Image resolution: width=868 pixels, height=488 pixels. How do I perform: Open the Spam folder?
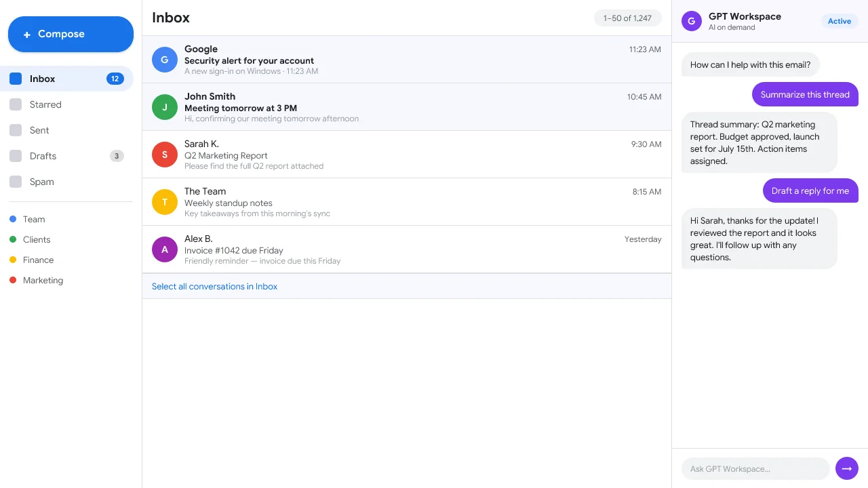tap(66, 182)
